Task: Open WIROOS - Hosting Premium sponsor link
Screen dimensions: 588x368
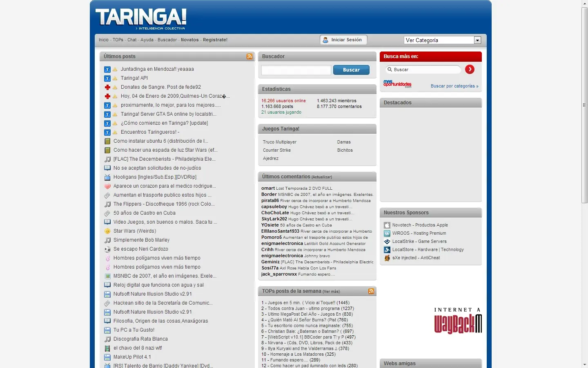Action: 419,233
